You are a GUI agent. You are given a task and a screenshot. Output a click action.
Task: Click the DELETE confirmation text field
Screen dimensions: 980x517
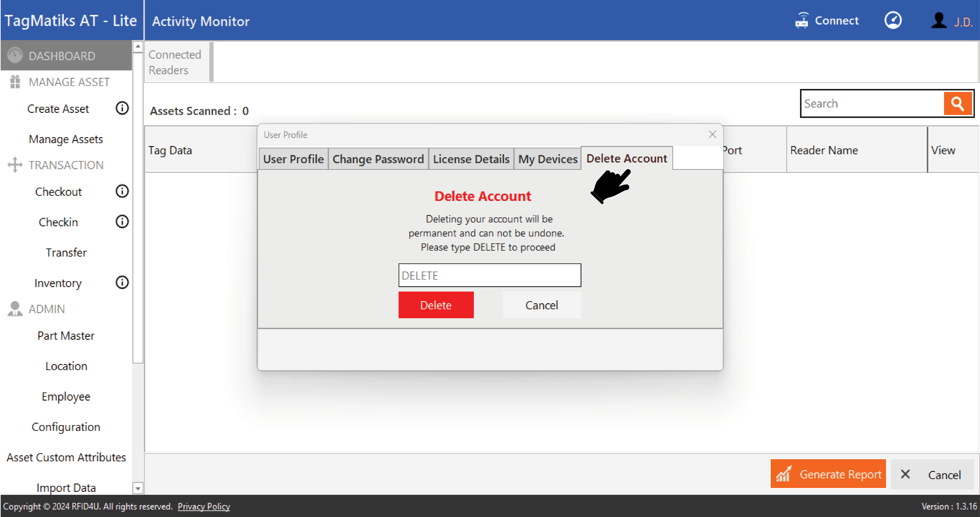click(489, 275)
